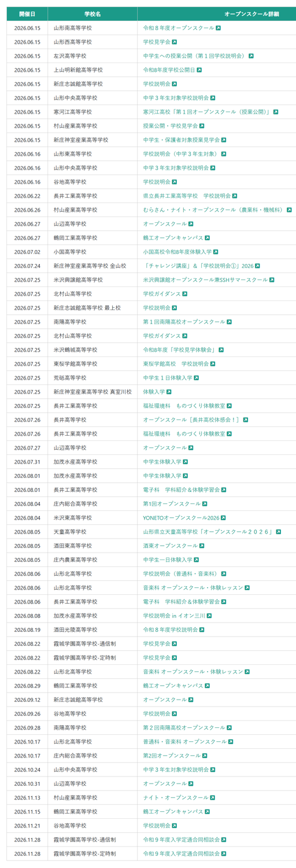This screenshot has height=868, width=296.
Task: Click external-link icon after 中学生・保護者対象授業見学会
Action: click(224, 140)
